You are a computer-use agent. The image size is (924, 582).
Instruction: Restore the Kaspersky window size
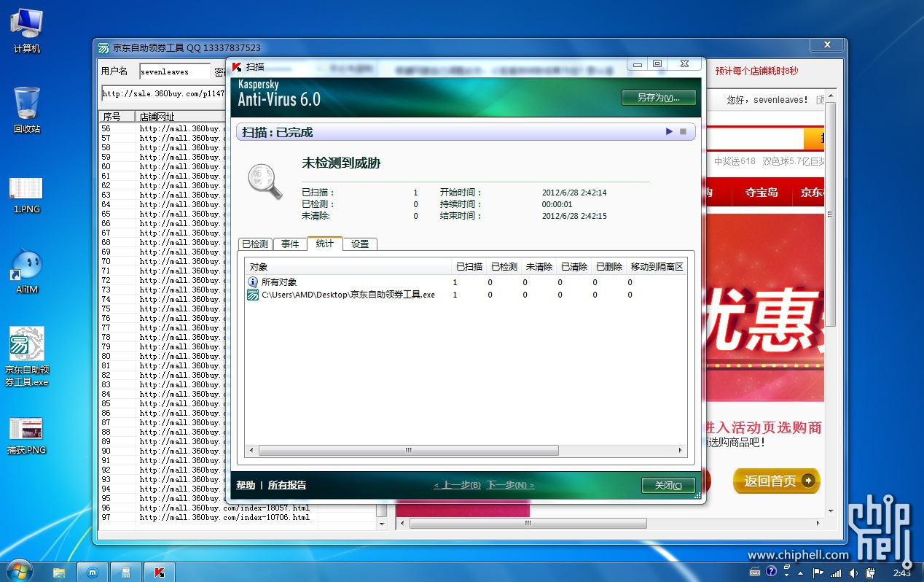tap(657, 64)
